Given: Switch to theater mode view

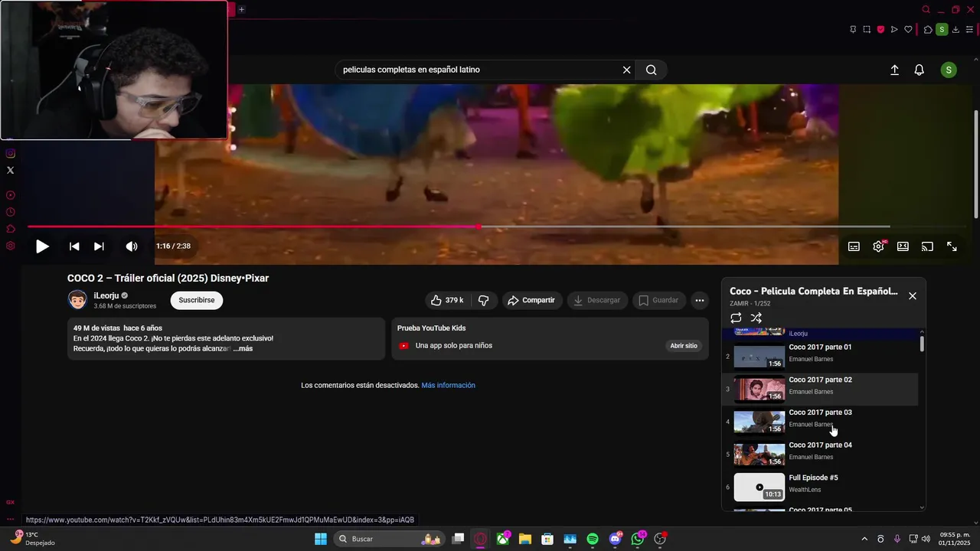Looking at the screenshot, I should coord(903,246).
